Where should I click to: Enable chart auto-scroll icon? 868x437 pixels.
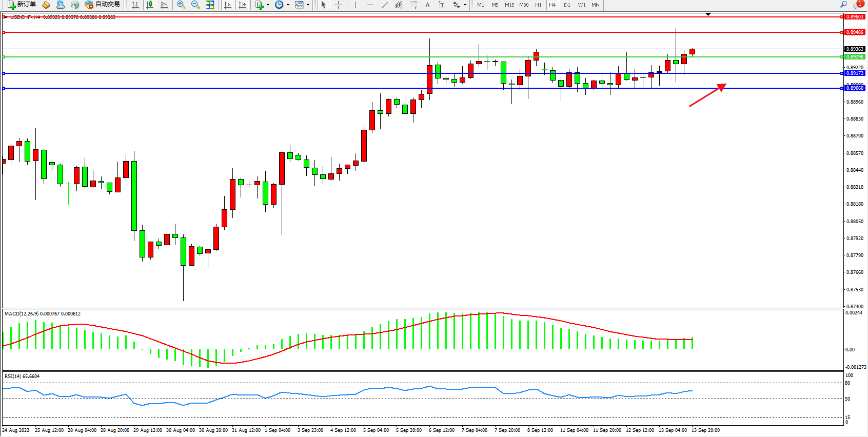point(228,5)
